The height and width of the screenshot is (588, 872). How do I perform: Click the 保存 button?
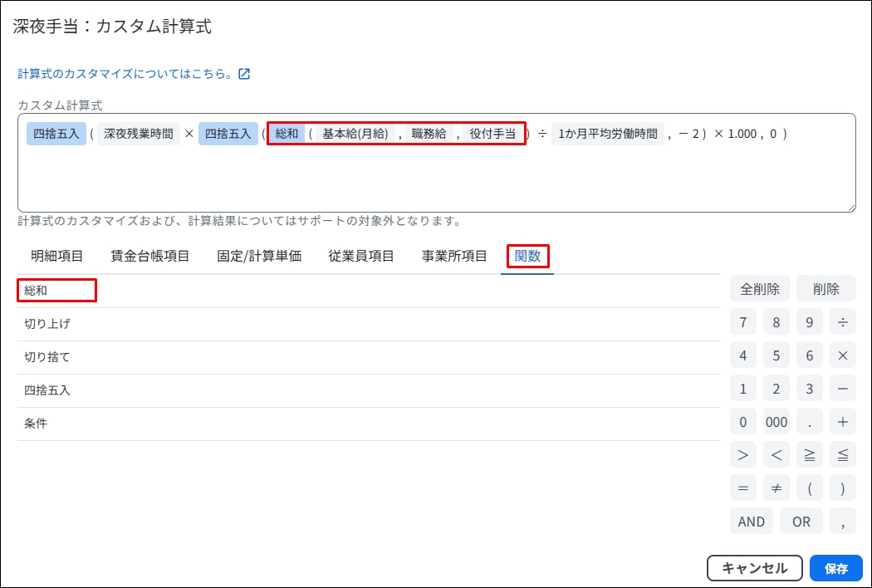tap(835, 569)
